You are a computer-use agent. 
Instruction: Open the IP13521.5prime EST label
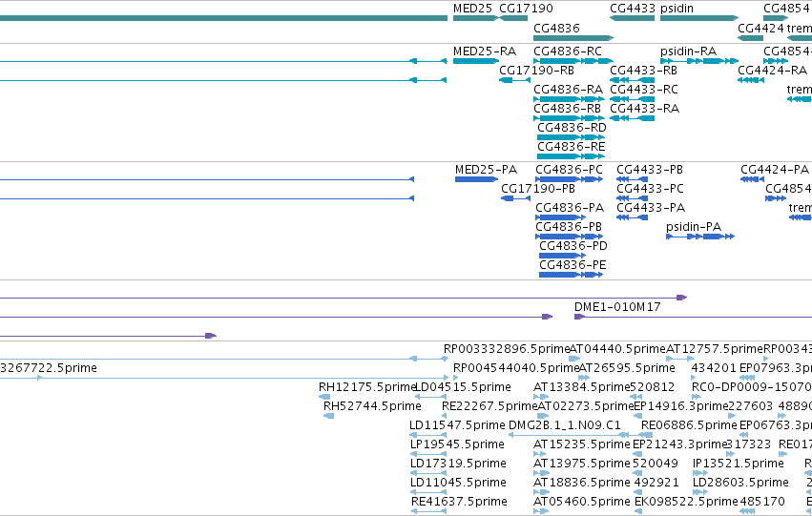[x=739, y=464]
